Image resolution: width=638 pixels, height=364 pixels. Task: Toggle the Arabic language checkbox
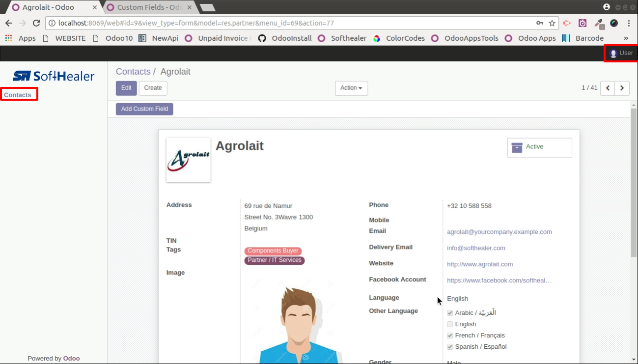[450, 313]
